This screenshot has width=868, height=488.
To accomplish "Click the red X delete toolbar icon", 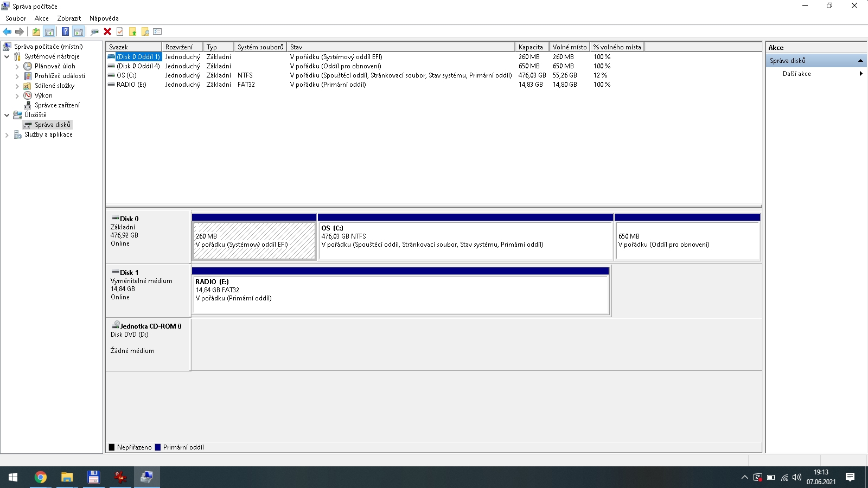I will pyautogui.click(x=107, y=31).
